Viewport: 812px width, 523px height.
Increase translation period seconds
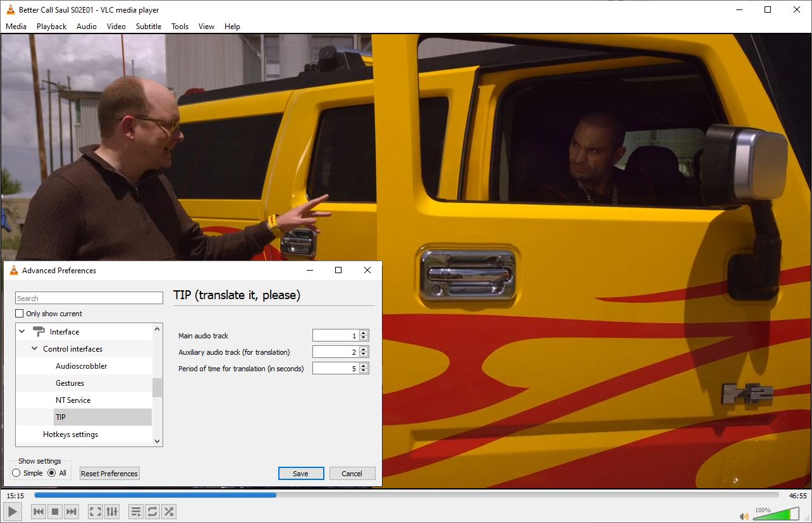tap(364, 366)
